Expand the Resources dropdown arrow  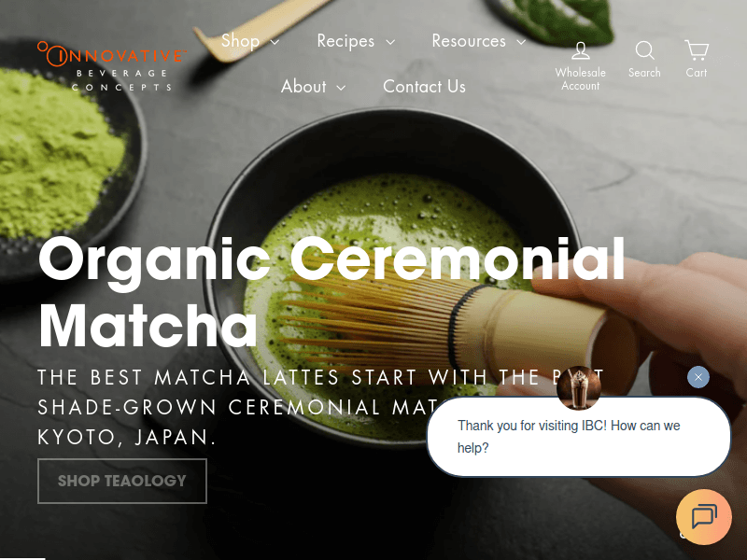click(521, 42)
